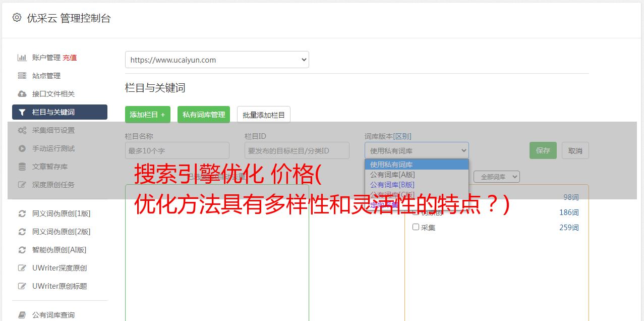Choose 使用私有词库 option in list
This screenshot has height=321, width=644.
[x=417, y=165]
